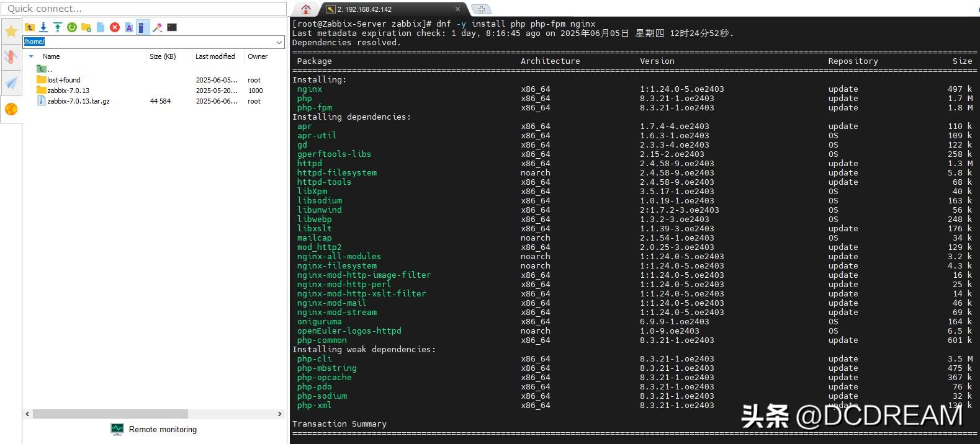Viewport: 980px width, 444px height.
Task: Click the Remote monitoring button
Action: point(154,429)
